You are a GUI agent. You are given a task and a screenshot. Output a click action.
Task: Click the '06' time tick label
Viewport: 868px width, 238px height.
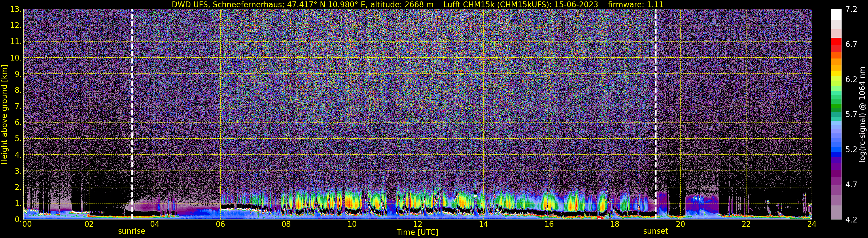(x=220, y=224)
